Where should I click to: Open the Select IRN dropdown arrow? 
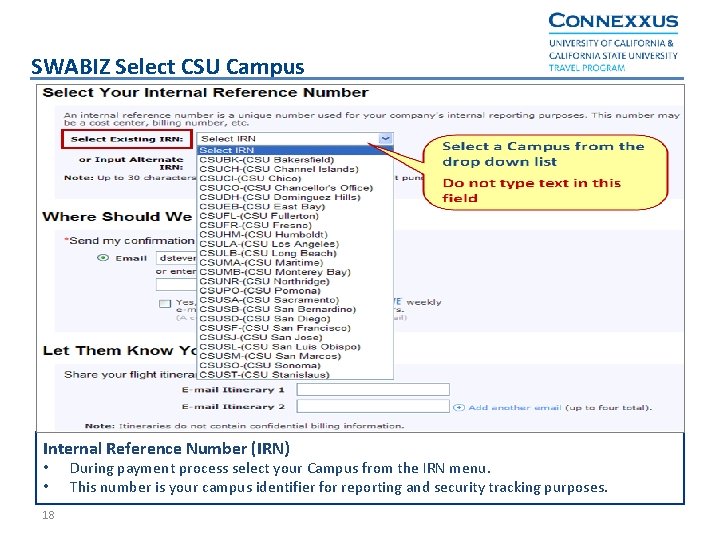point(385,139)
